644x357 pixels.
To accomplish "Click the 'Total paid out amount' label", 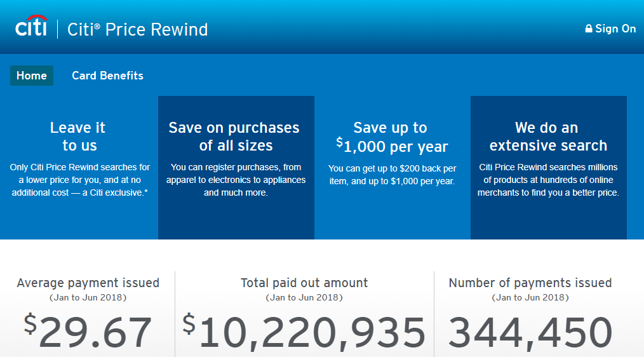I will click(x=304, y=283).
